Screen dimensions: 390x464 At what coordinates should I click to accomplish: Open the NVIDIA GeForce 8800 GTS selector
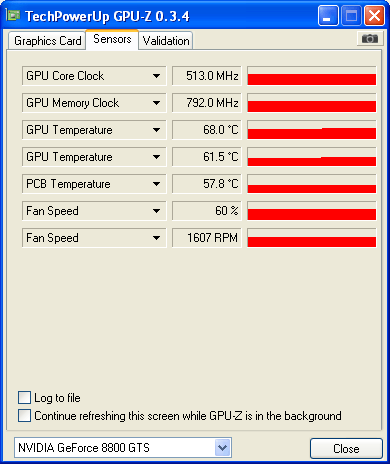point(123,448)
